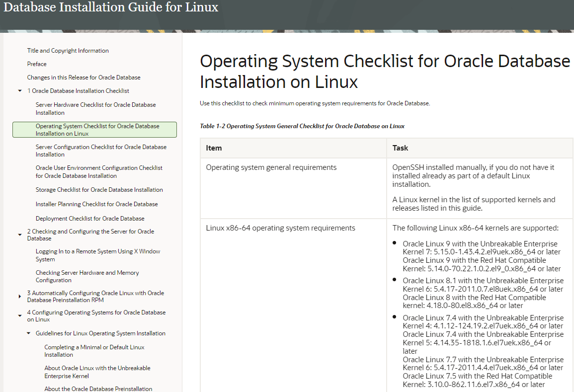Click the A Linux kernel in the list paragraph
574x392 pixels.
[x=474, y=204]
